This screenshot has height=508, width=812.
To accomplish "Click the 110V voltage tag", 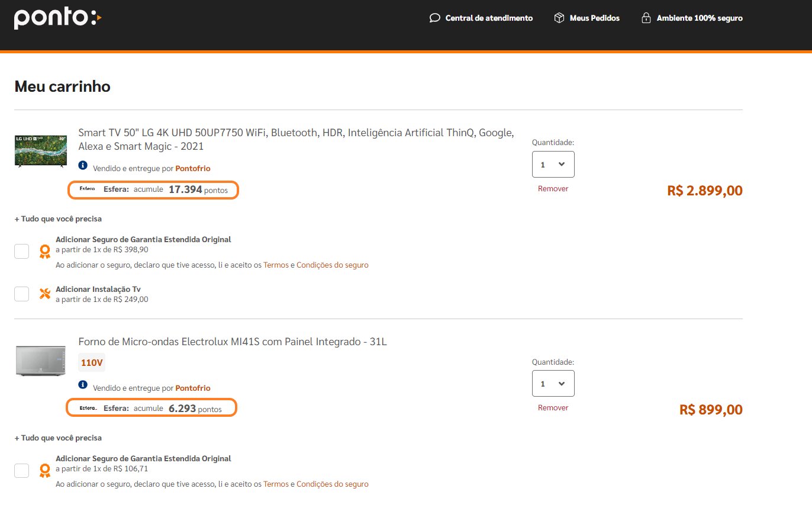I will 92,362.
